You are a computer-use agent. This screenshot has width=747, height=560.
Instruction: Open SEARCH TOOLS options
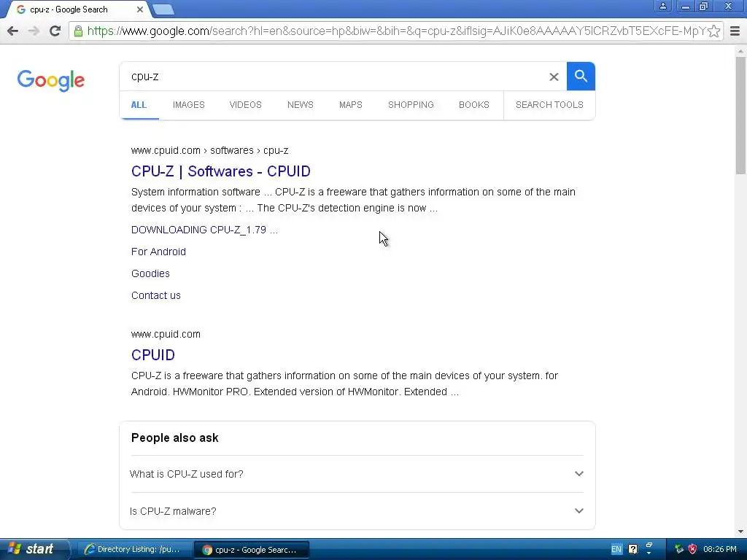[x=549, y=105]
